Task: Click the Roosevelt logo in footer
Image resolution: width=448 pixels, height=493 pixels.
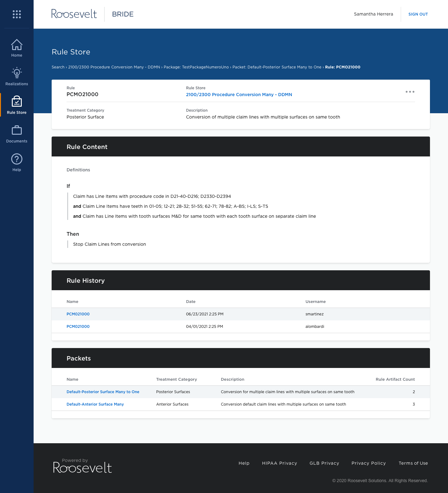Action: 82,466
